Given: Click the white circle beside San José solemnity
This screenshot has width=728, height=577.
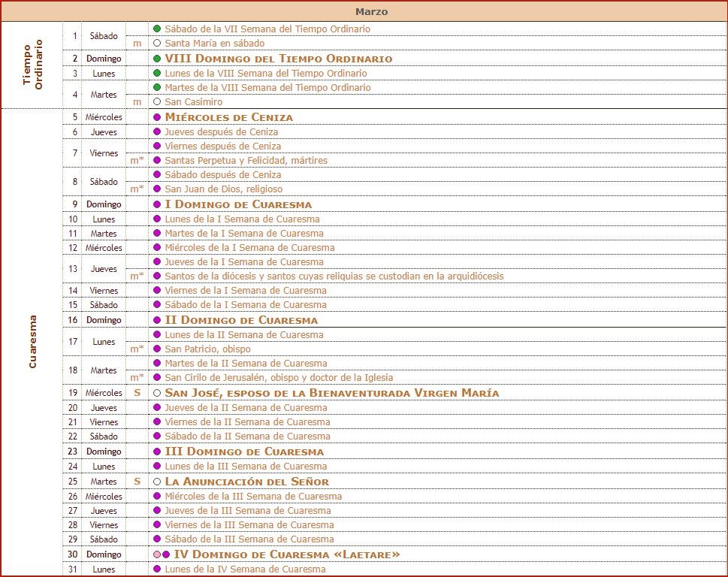Looking at the screenshot, I should click(157, 393).
